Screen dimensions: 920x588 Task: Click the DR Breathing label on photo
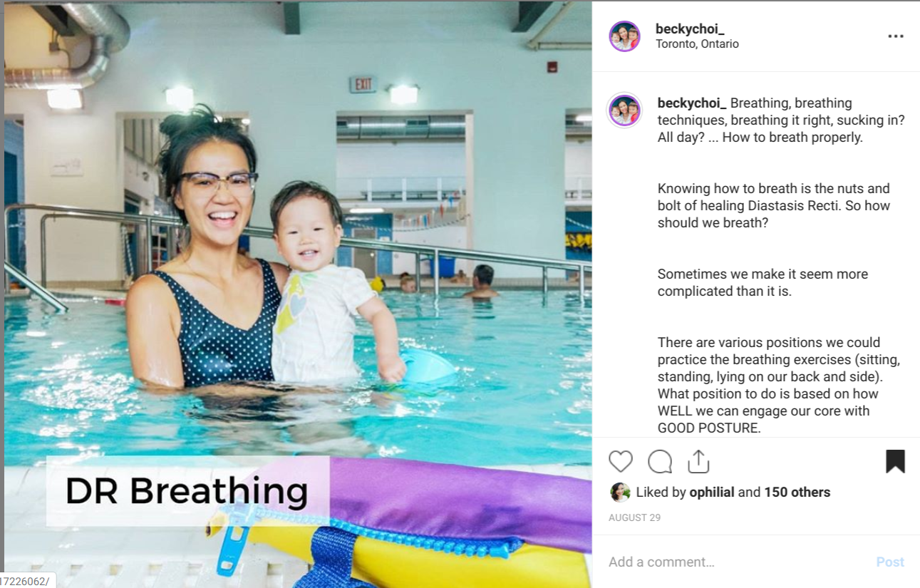click(x=187, y=491)
